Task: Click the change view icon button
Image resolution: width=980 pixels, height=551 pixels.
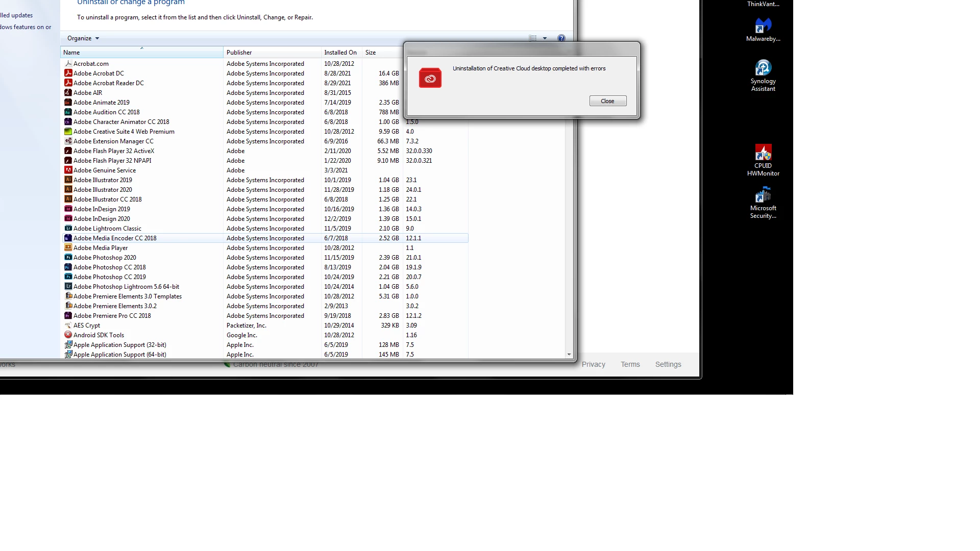Action: pyautogui.click(x=533, y=38)
